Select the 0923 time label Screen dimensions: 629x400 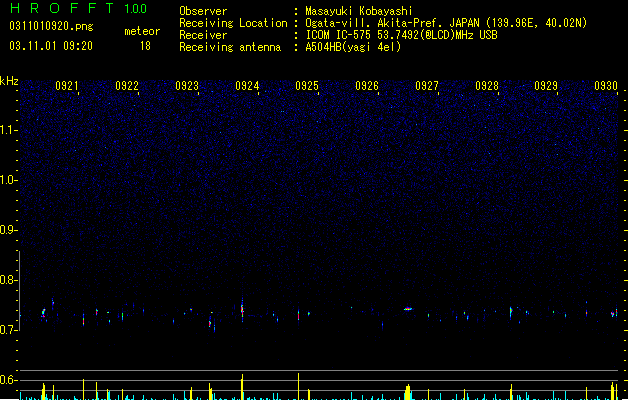tap(187, 86)
